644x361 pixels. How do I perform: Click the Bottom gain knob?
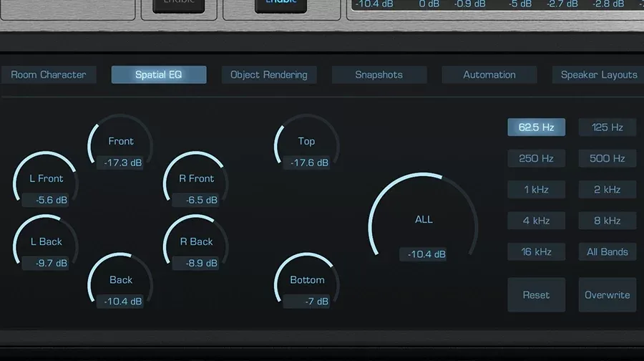pos(306,279)
